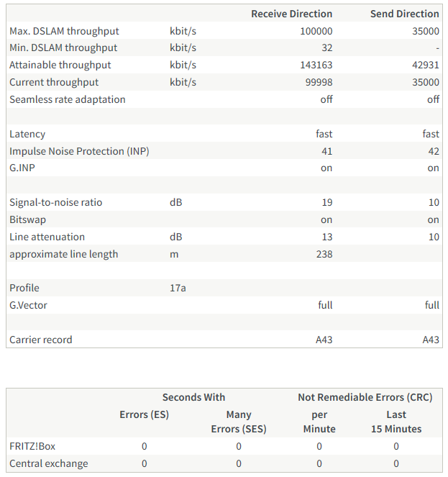Click the Seamless rate adaptation label

[67, 99]
